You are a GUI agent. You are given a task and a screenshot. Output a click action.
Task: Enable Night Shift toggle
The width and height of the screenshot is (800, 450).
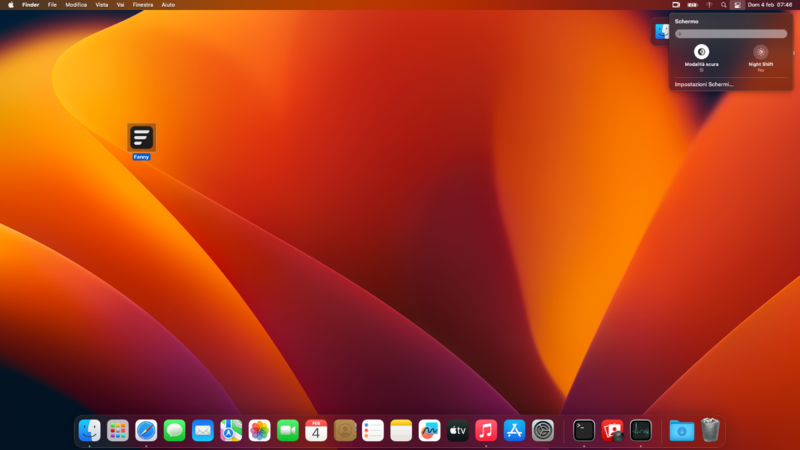click(x=760, y=51)
